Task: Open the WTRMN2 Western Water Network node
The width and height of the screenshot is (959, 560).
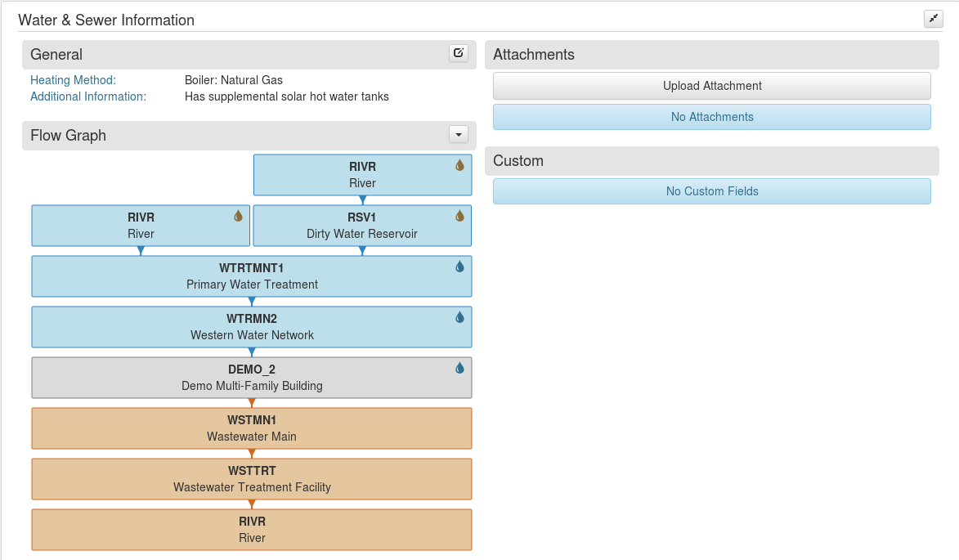Action: (x=251, y=327)
